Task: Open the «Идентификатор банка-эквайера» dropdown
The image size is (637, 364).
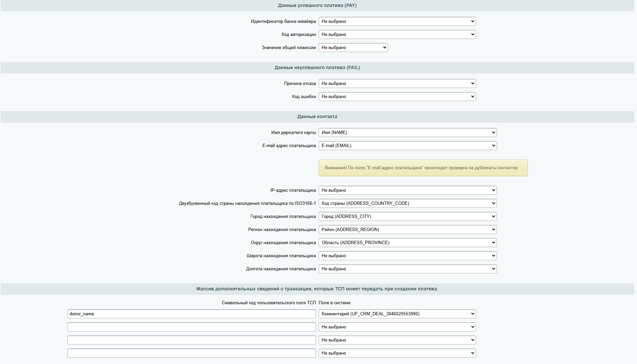Action: tap(397, 21)
